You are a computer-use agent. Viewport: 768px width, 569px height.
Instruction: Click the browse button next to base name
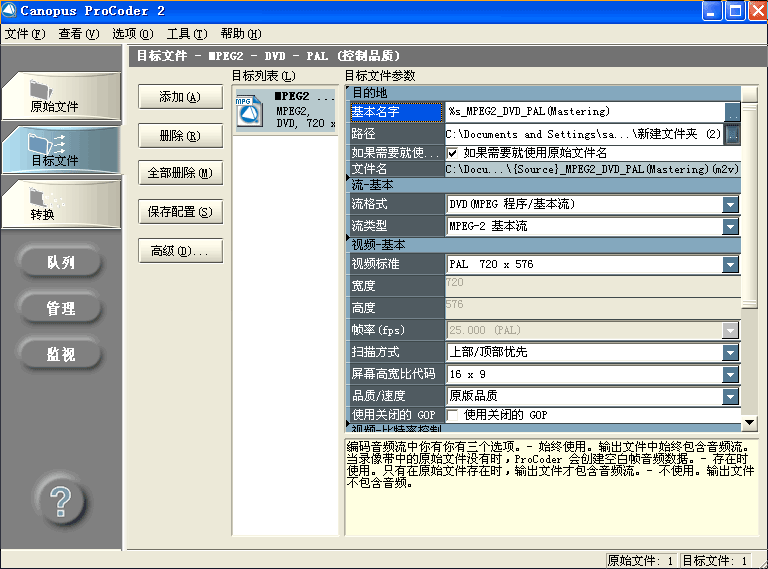[732, 112]
